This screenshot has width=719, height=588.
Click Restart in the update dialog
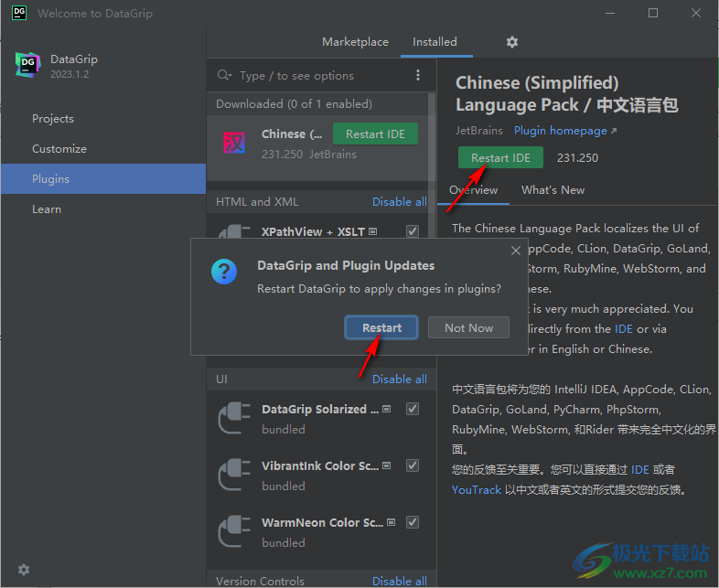[381, 327]
